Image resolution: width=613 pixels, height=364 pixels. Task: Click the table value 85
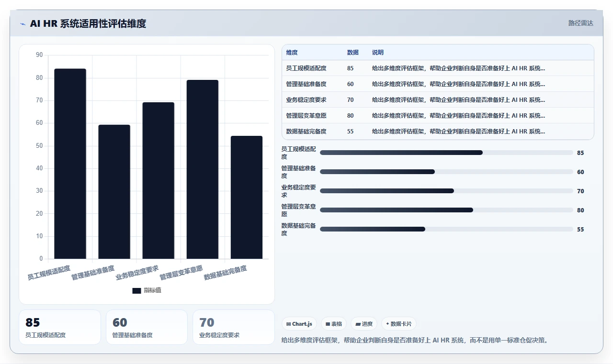[x=351, y=68]
